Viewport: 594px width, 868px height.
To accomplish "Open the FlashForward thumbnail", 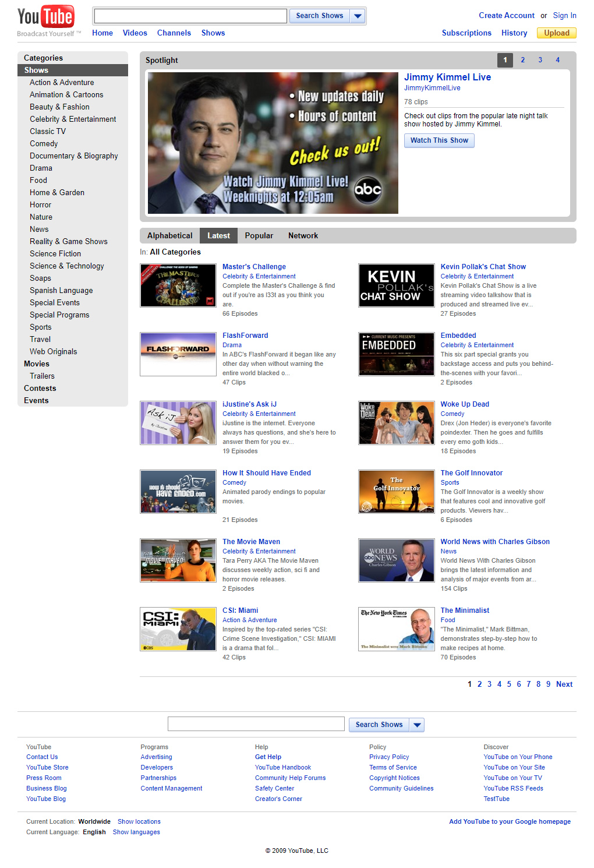I will coord(178,354).
